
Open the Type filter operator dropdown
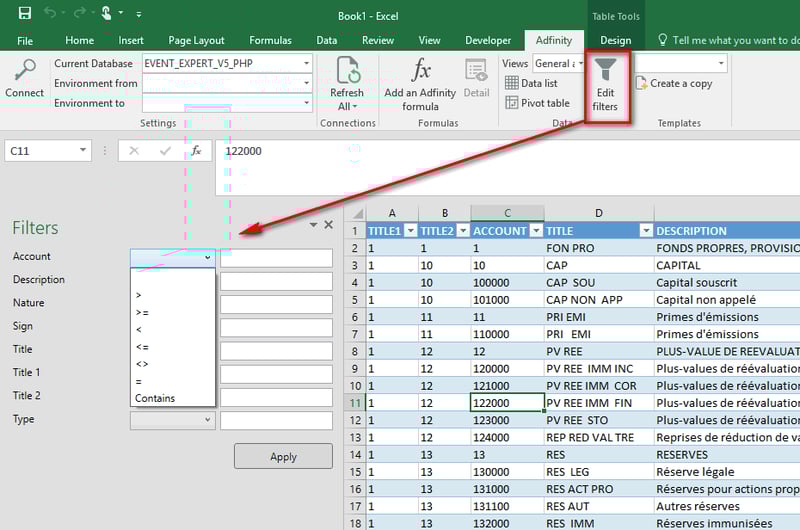tap(172, 420)
